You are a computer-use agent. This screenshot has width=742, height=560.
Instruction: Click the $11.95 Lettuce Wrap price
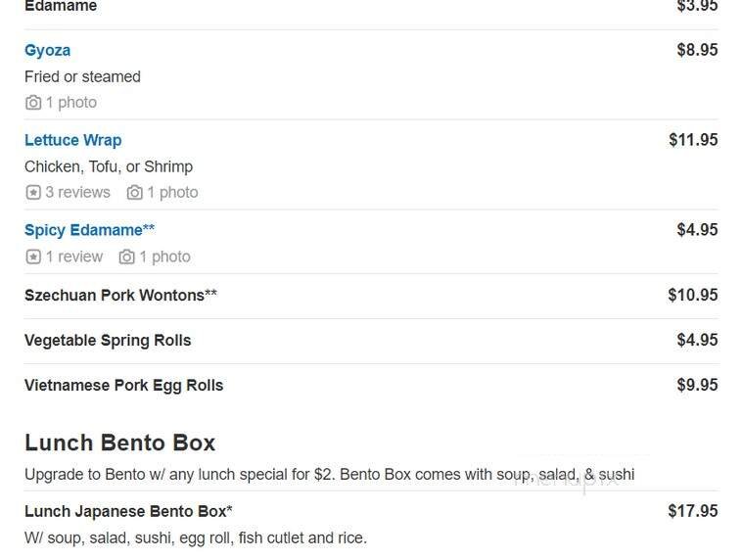pos(693,140)
